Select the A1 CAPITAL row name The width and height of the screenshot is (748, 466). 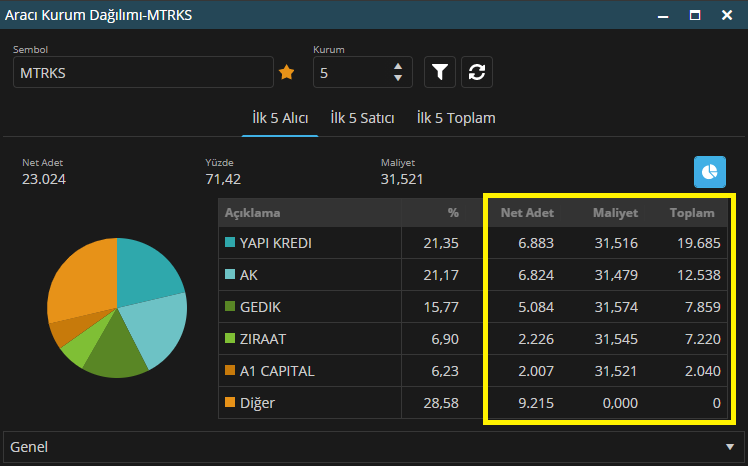pyautogui.click(x=277, y=371)
